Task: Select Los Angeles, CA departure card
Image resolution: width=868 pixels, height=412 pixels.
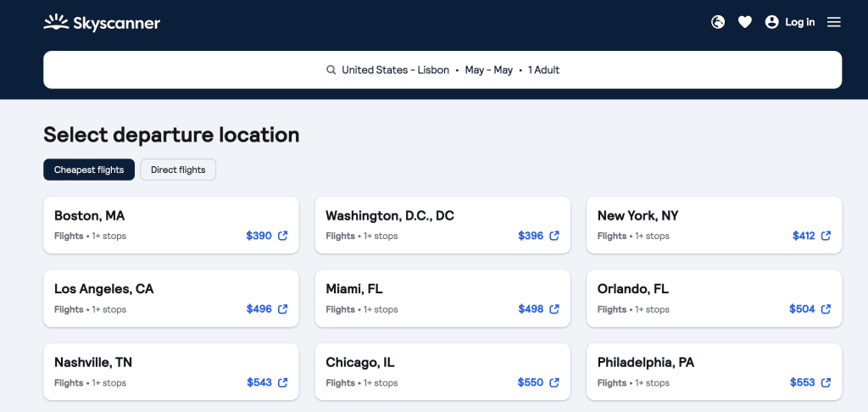Action: tap(171, 298)
